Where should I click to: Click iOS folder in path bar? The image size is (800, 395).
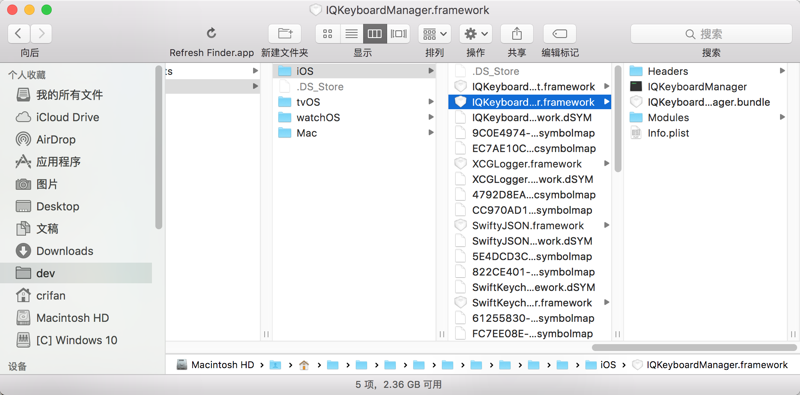click(601, 365)
